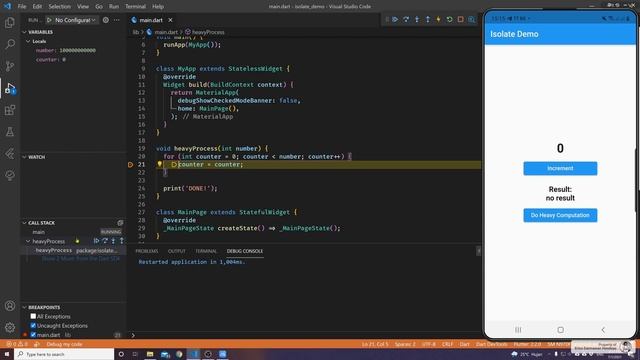Switch to the Terminal panel tab
640x360 pixels.
coord(206,251)
